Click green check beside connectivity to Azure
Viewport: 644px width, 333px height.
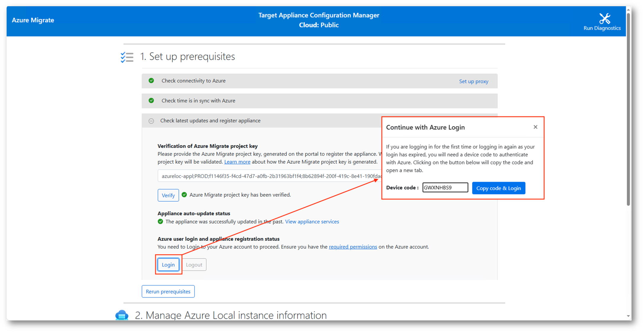tap(151, 81)
